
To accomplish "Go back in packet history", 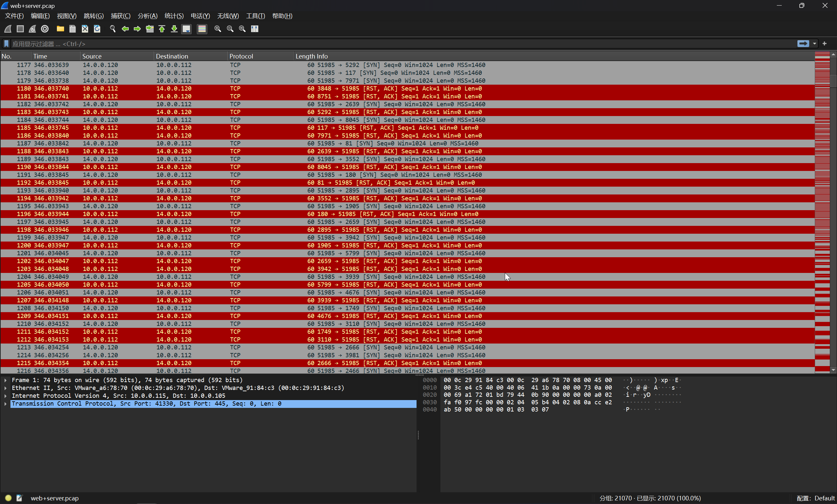I will coord(125,29).
